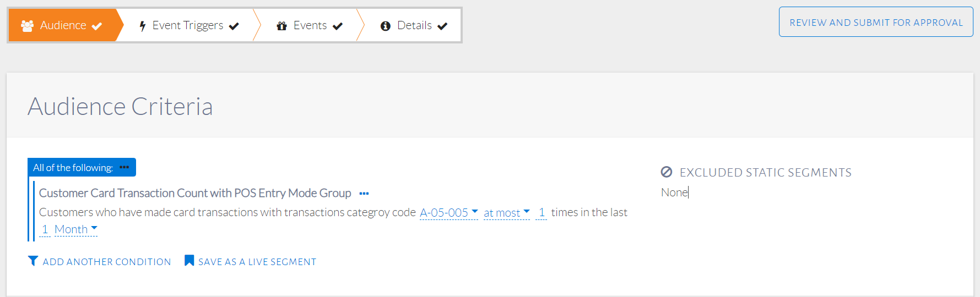The height and width of the screenshot is (297, 980).
Task: Click the Event Triggers lightning bolt icon
Action: coord(143,26)
